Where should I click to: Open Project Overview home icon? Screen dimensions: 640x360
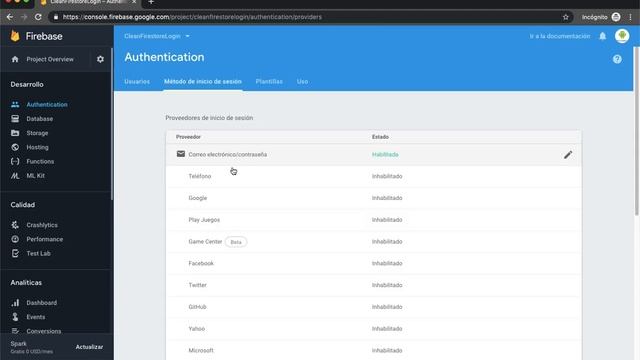click(x=15, y=59)
